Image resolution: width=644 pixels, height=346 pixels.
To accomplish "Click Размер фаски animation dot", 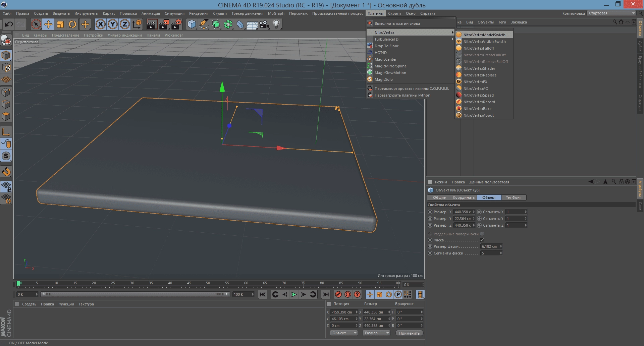I will [430, 246].
